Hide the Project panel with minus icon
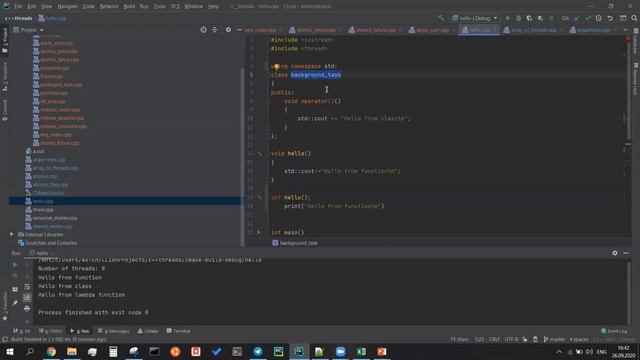The height and width of the screenshot is (360, 640). 239,30
